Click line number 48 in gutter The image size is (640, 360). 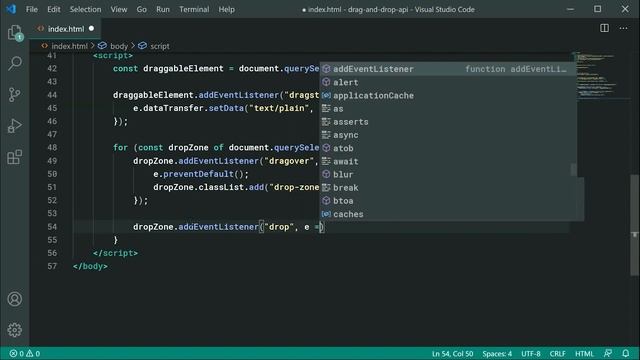[x=52, y=148]
